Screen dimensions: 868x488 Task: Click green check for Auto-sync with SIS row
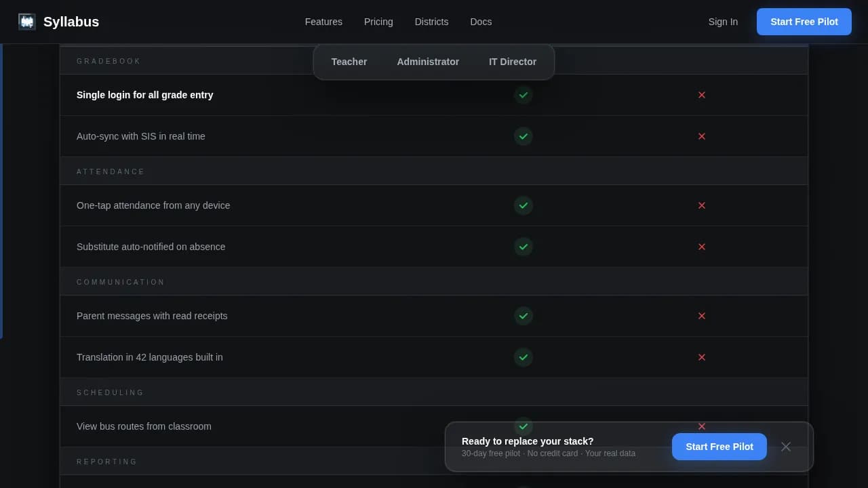[x=524, y=136]
